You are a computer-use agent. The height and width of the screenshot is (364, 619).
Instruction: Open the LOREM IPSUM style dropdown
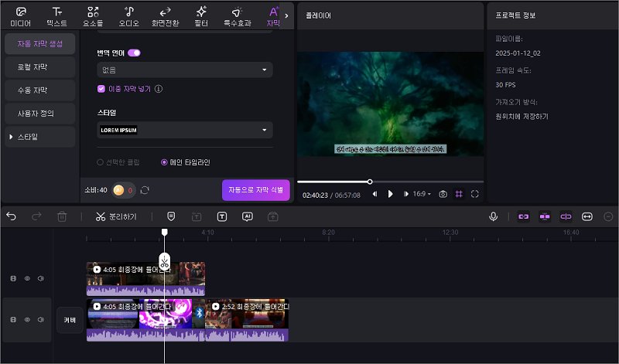coord(185,130)
